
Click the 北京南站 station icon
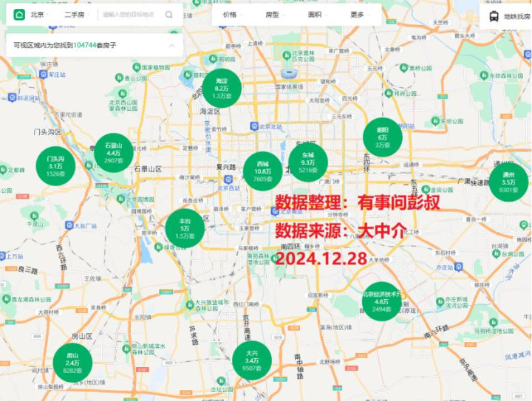(275, 211)
